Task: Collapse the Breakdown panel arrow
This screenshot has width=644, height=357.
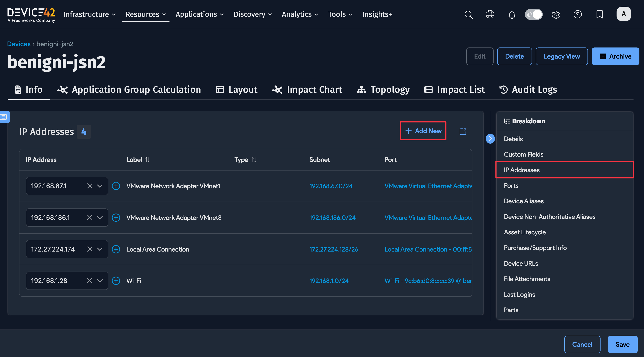Action: 490,138
